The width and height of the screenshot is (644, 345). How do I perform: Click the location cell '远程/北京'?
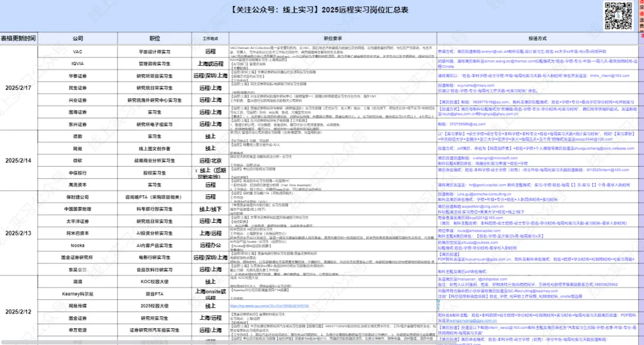tap(210, 160)
